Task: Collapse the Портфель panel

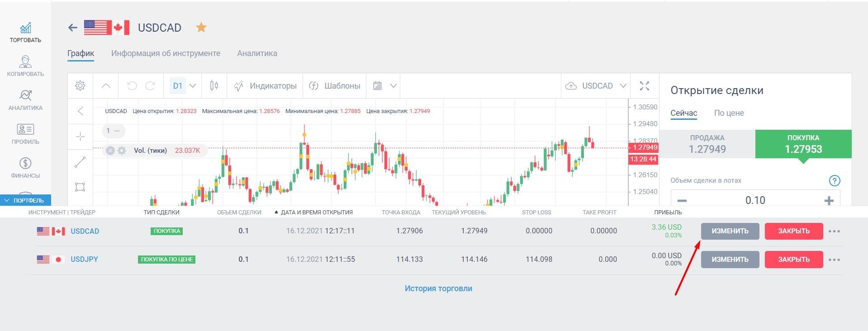Action: tap(25, 200)
